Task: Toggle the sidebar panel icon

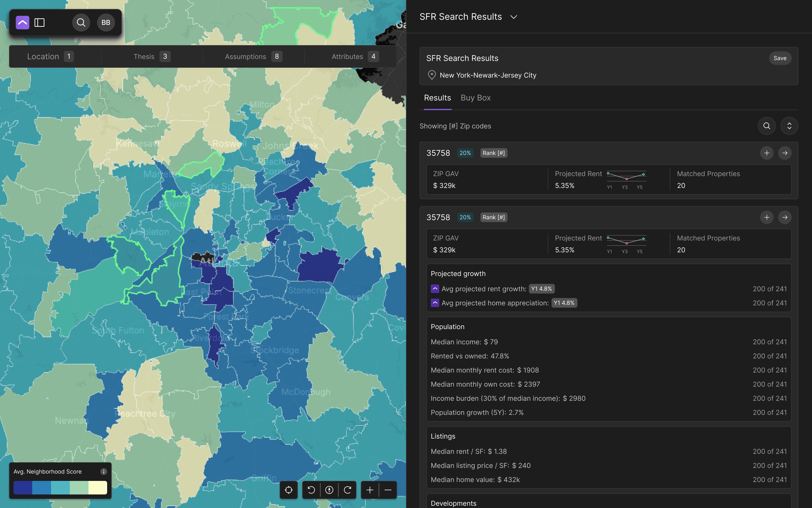Action: click(x=39, y=23)
